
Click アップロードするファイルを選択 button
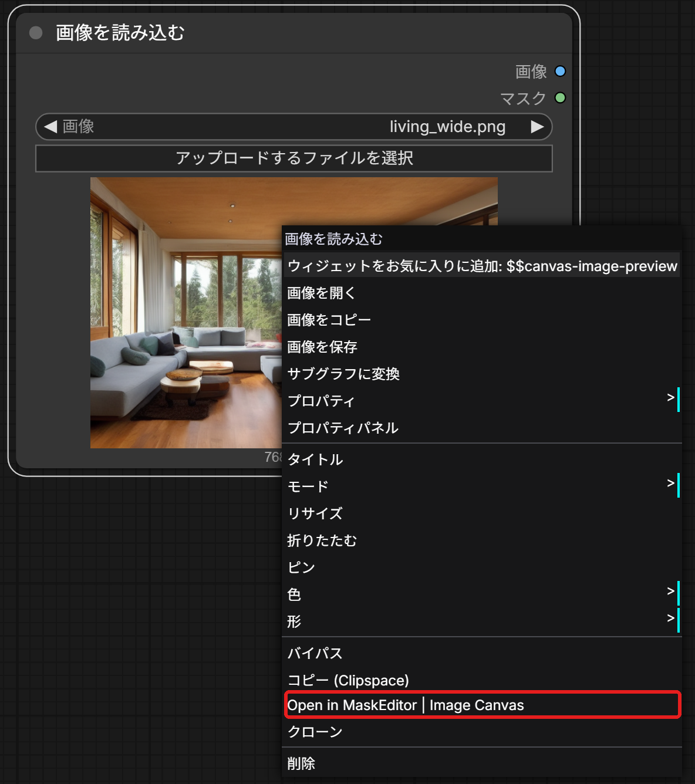(x=294, y=158)
